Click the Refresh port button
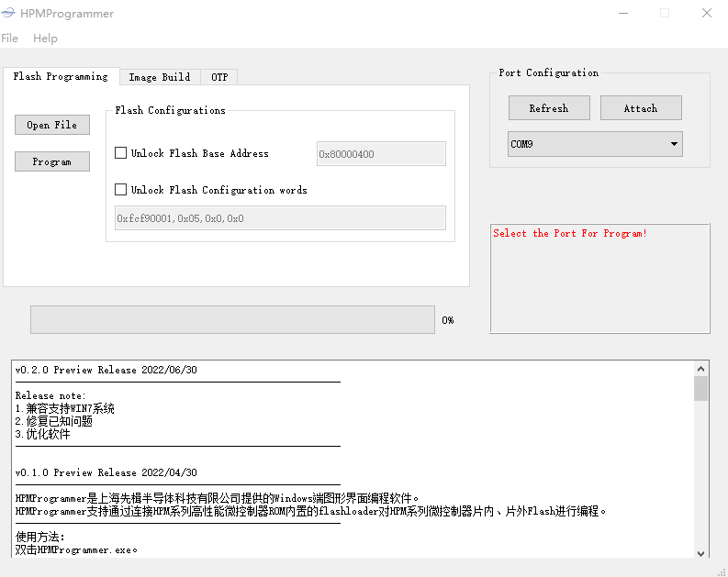Image resolution: width=728 pixels, height=577 pixels. pos(549,108)
